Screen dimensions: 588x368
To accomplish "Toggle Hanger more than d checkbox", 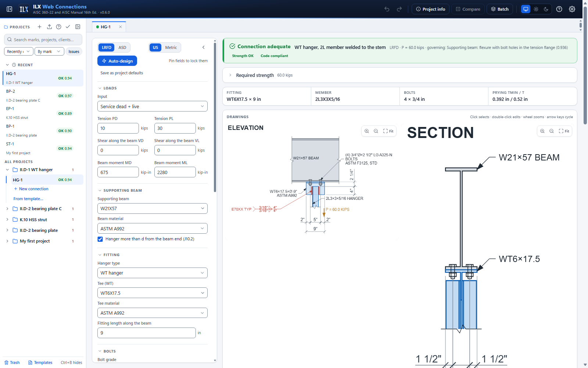I will click(x=100, y=239).
